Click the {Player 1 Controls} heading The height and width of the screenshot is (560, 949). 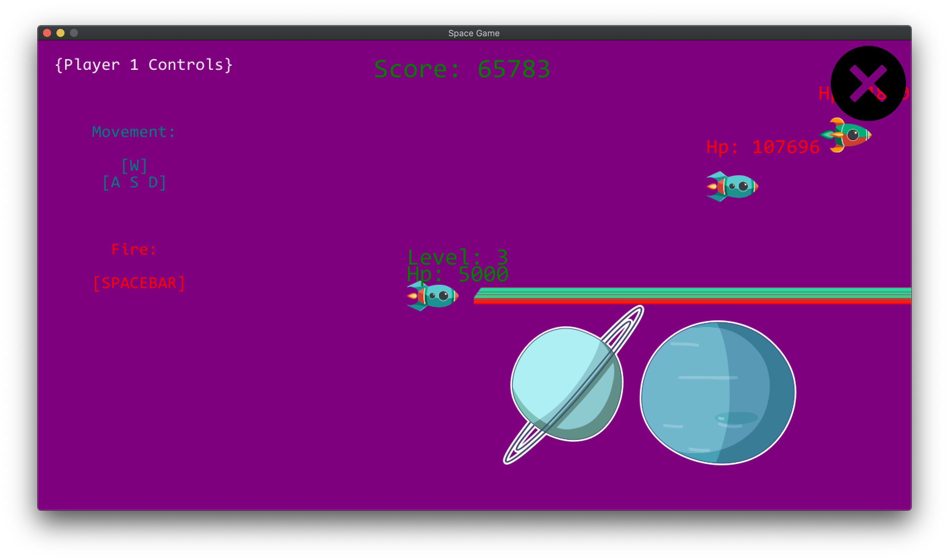(x=143, y=64)
